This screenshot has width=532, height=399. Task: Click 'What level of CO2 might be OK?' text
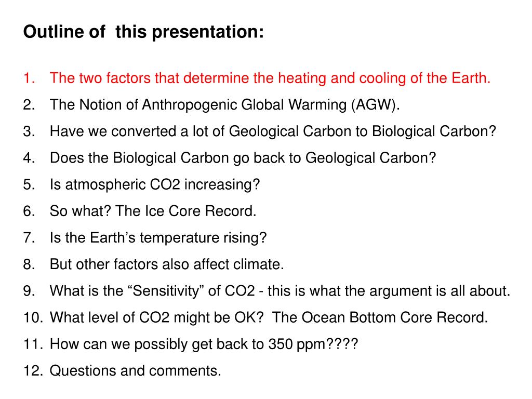point(156,317)
